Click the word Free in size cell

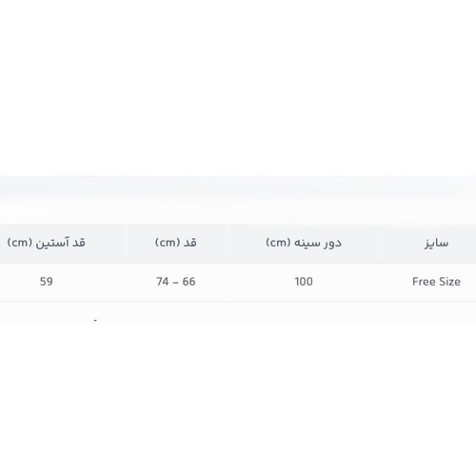coord(423,282)
